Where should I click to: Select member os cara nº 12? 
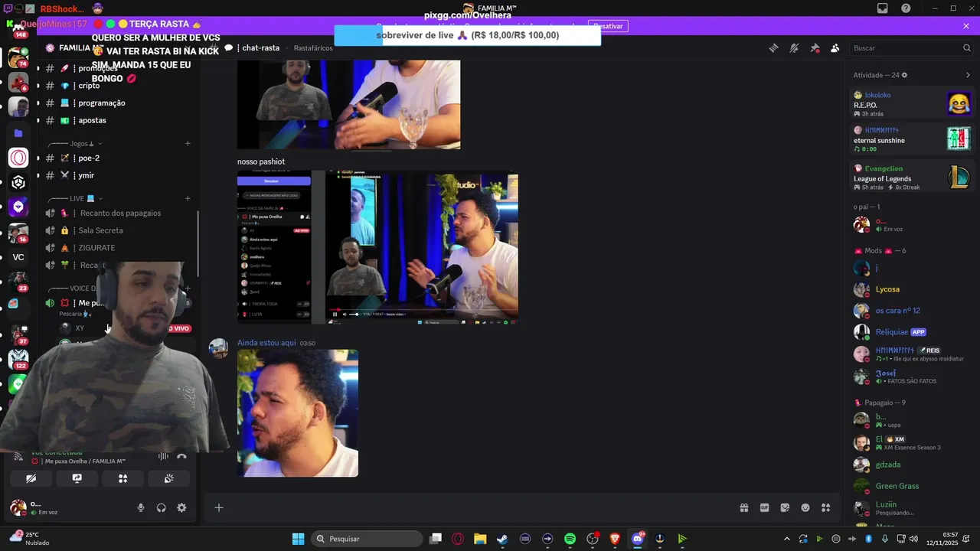pyautogui.click(x=912, y=311)
